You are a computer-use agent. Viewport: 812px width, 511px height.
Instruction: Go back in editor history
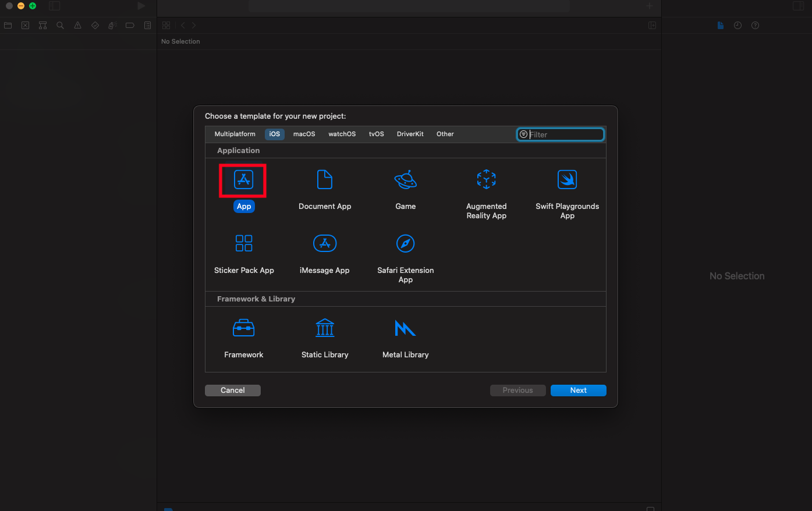(x=183, y=26)
